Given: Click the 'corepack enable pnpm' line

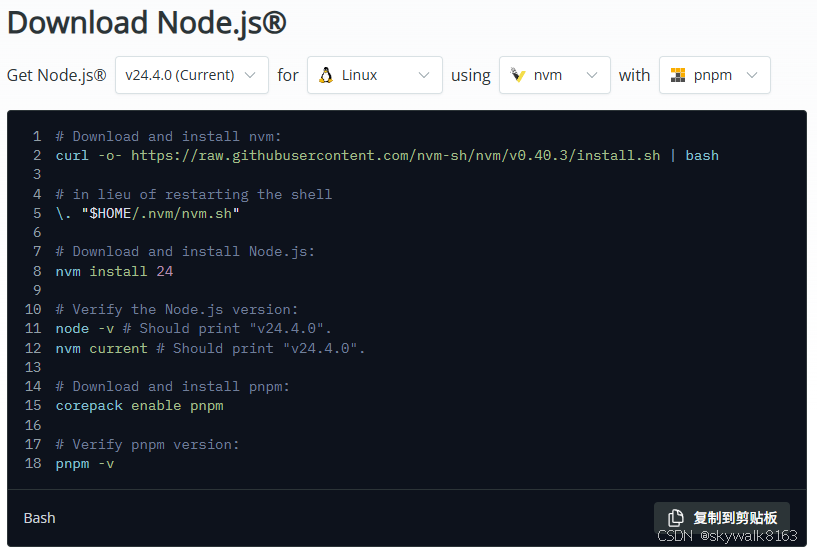Looking at the screenshot, I should click(140, 406).
